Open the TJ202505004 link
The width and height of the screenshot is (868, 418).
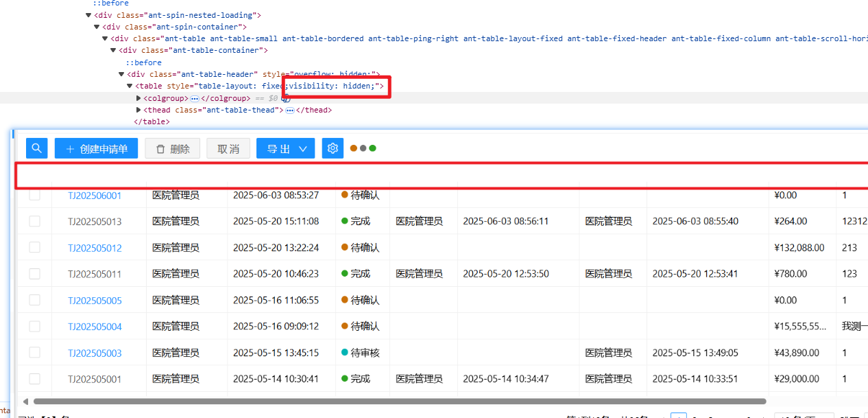point(95,326)
